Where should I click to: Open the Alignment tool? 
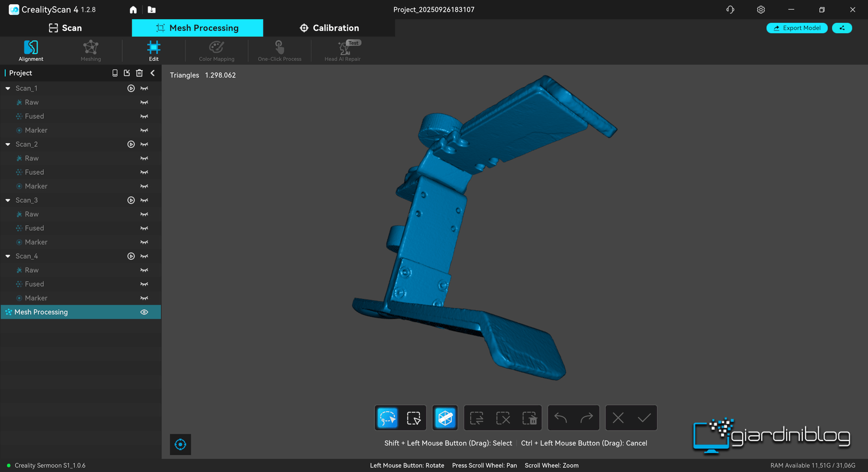click(31, 51)
